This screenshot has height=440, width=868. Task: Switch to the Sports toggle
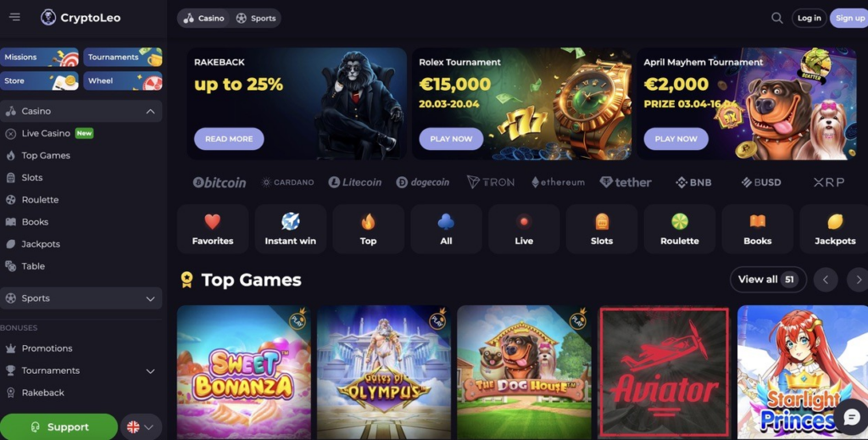coord(256,19)
